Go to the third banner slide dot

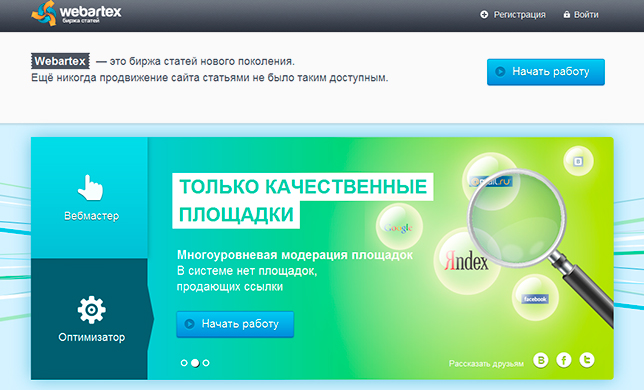point(206,363)
